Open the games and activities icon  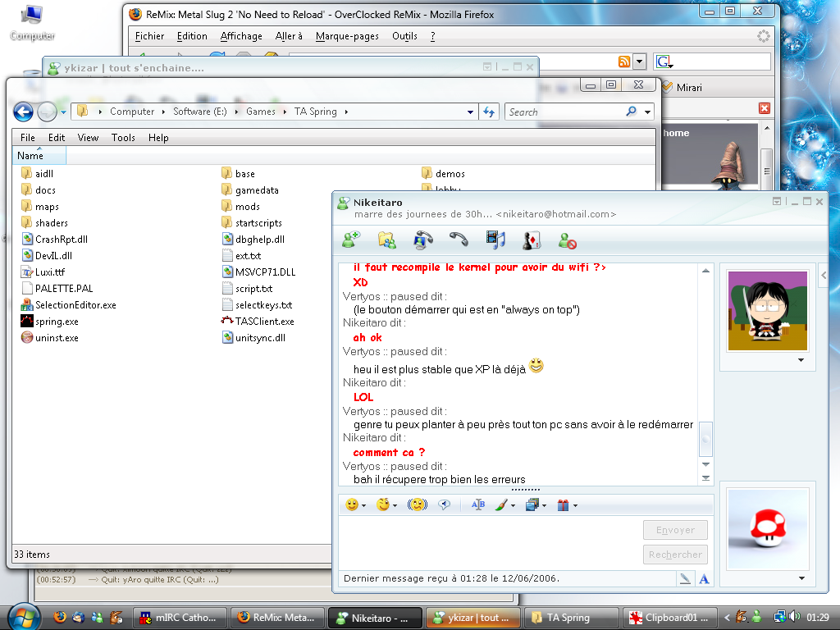click(x=532, y=240)
